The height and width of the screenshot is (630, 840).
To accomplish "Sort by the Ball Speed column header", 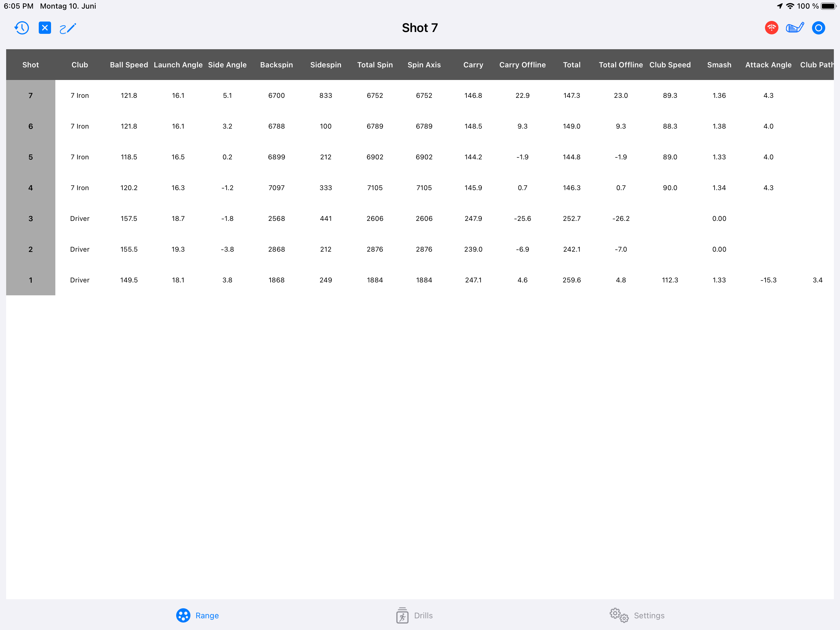I will [x=129, y=65].
